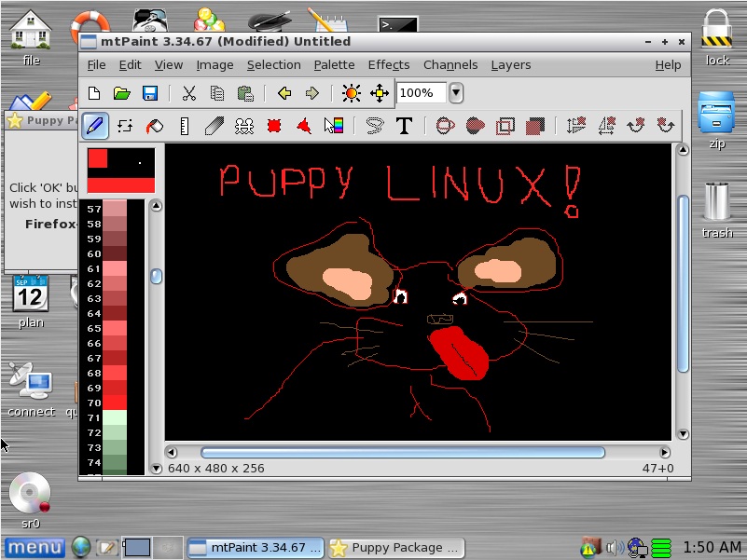This screenshot has height=560, width=747.
Task: Click the canvas vertical scroll up arrow
Action: tap(683, 150)
